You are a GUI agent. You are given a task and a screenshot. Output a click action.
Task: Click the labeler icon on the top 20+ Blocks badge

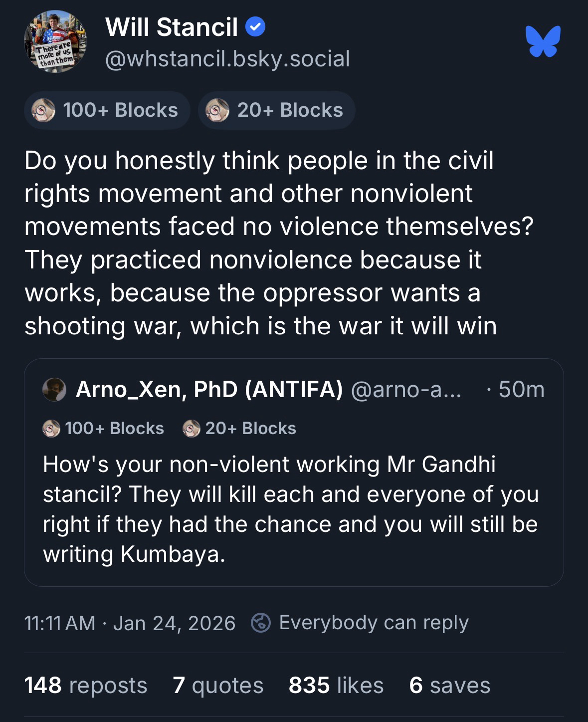(x=217, y=110)
